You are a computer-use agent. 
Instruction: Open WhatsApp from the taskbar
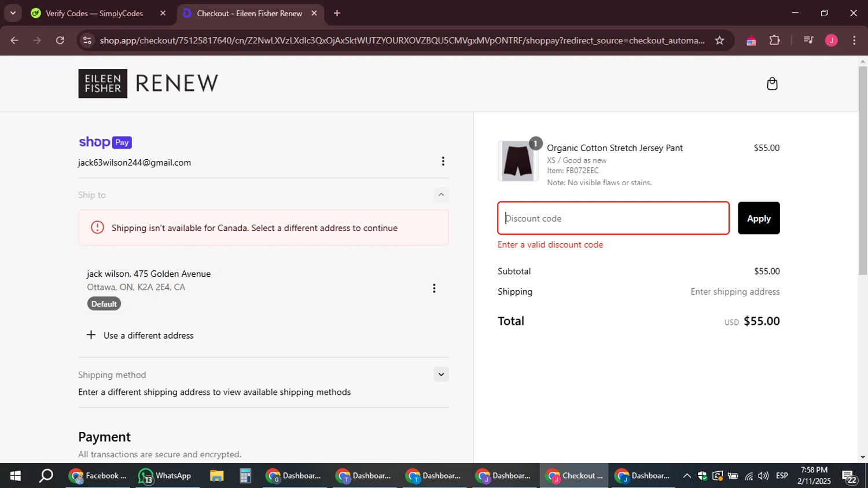(165, 476)
